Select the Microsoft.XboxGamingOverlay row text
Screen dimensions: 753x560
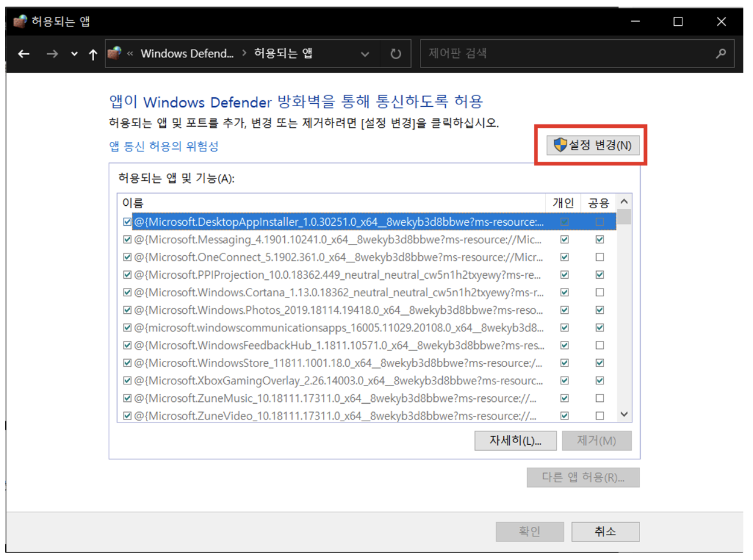click(x=339, y=381)
